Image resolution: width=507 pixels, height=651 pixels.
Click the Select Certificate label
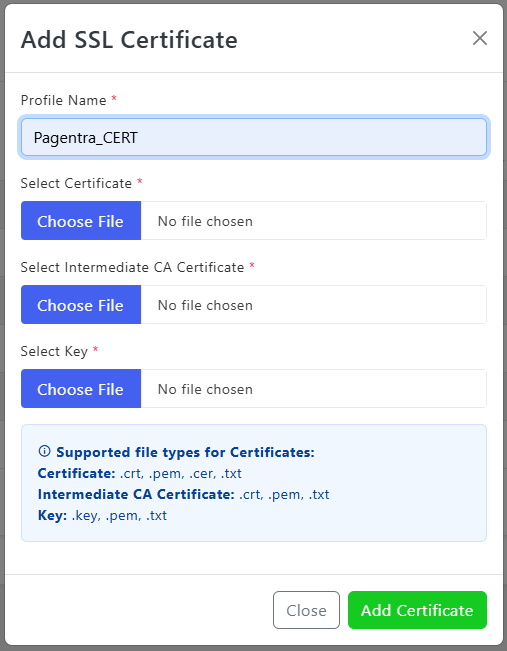click(x=76, y=183)
